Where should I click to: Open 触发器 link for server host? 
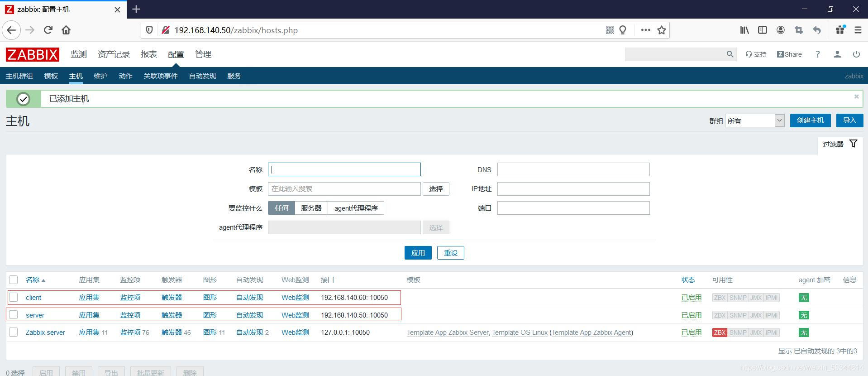pos(172,315)
